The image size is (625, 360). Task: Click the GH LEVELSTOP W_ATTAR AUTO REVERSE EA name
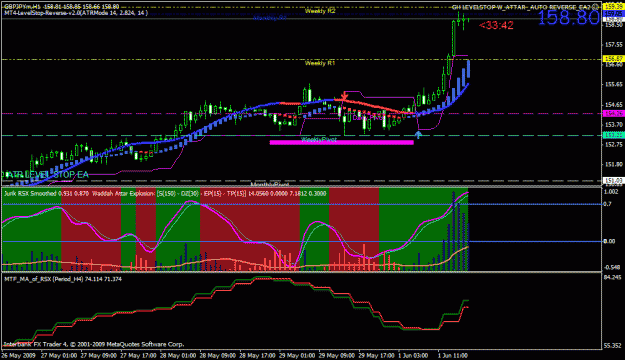521,7
